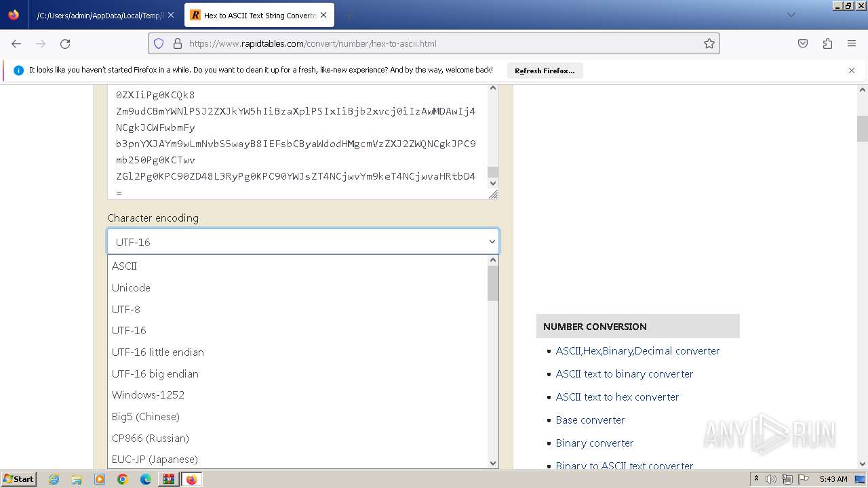Open a new browser tab
Image resolution: width=868 pixels, height=488 pixels.
349,15
